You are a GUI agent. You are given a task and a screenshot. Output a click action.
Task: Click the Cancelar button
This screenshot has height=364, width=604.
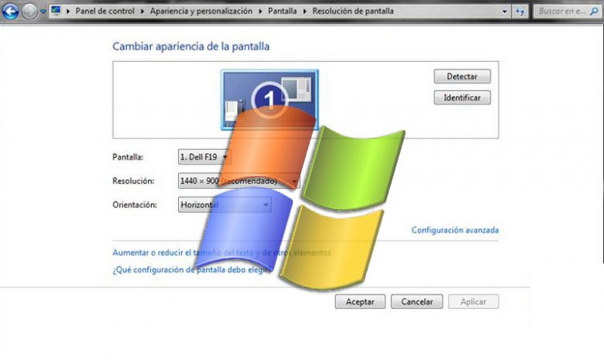click(417, 301)
